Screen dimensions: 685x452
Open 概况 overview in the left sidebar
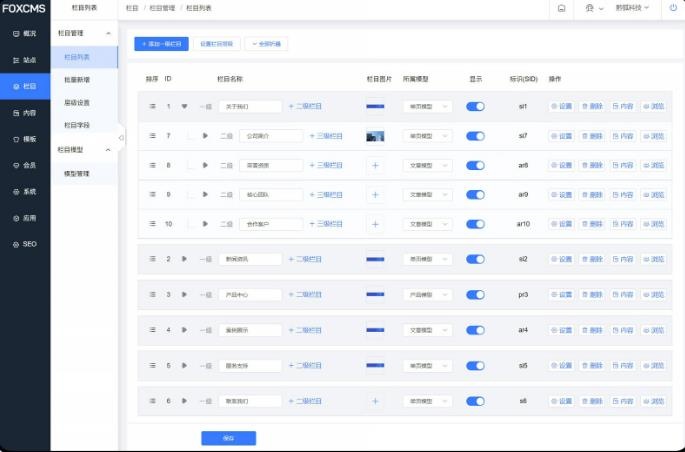[24, 33]
